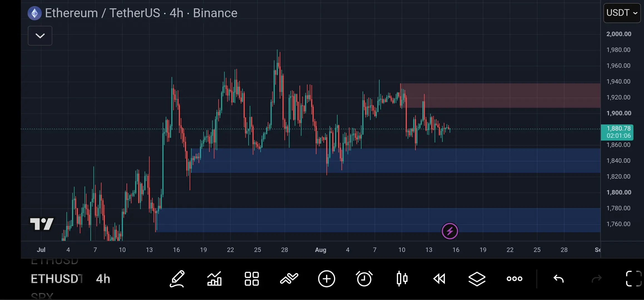The width and height of the screenshot is (644, 300).
Task: Tap the 1,980.00 price scale label
Action: tap(618, 50)
